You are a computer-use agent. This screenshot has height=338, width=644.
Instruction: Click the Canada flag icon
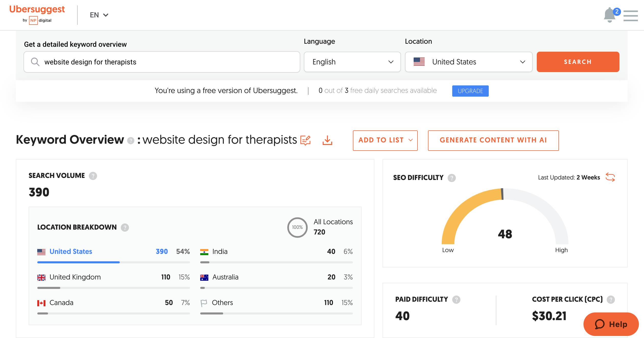click(41, 303)
